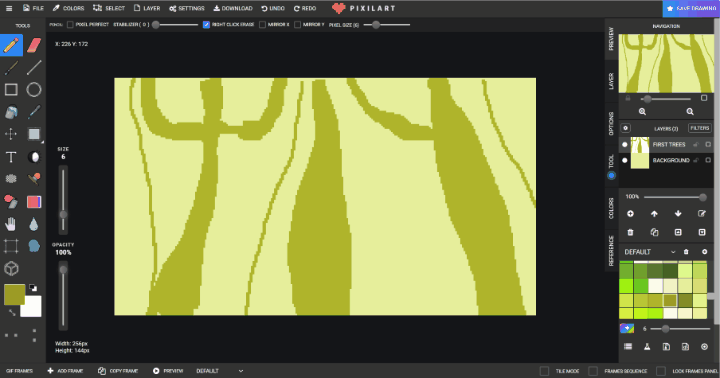Select the 3D cube tool
Viewport: 720px width, 378px height.
coord(11,268)
